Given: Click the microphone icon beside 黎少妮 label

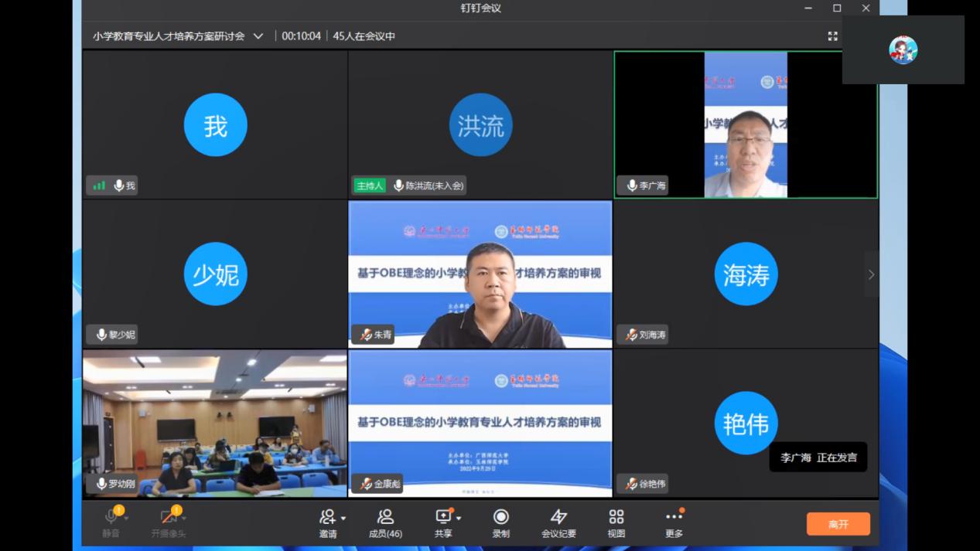Looking at the screenshot, I should pos(101,335).
